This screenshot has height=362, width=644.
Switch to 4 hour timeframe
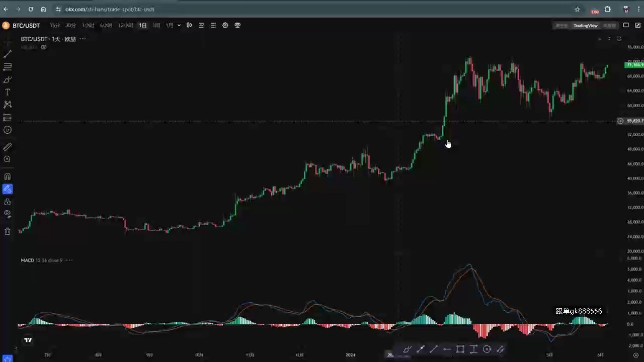click(106, 25)
